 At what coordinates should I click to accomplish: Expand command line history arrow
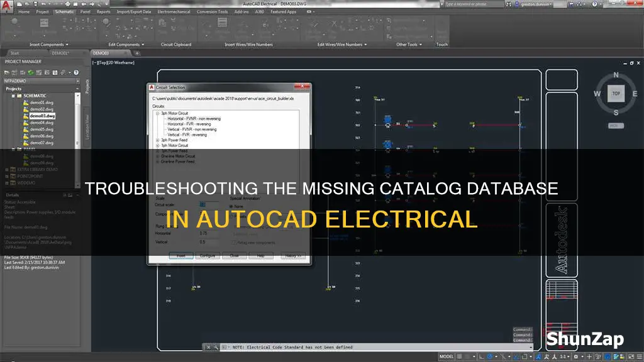click(x=531, y=347)
